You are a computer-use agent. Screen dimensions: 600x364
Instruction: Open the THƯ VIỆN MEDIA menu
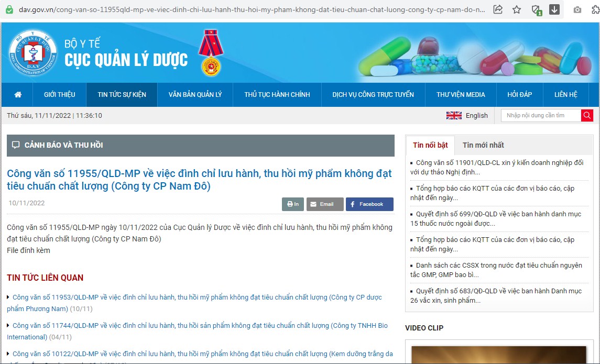(x=460, y=95)
